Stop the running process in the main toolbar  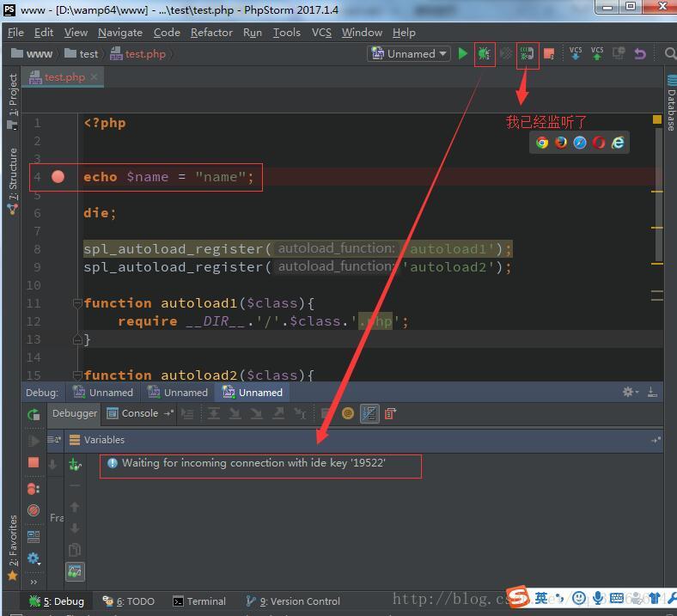tap(549, 53)
